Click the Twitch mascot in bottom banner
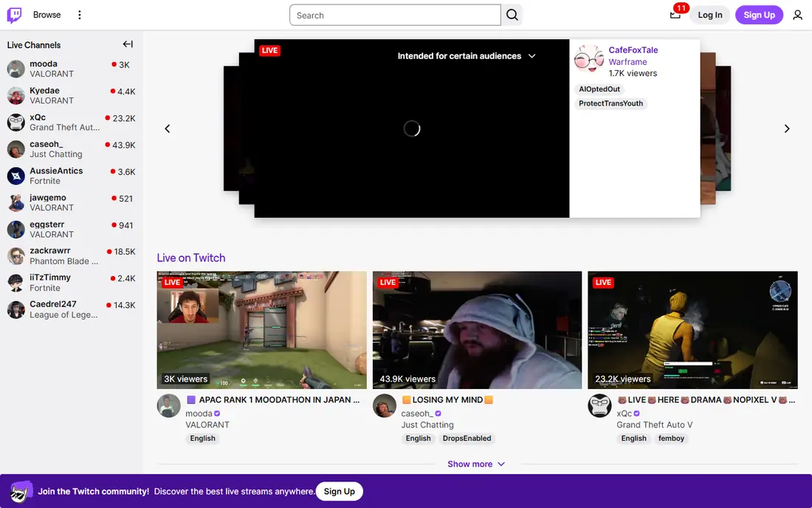 pos(21,491)
